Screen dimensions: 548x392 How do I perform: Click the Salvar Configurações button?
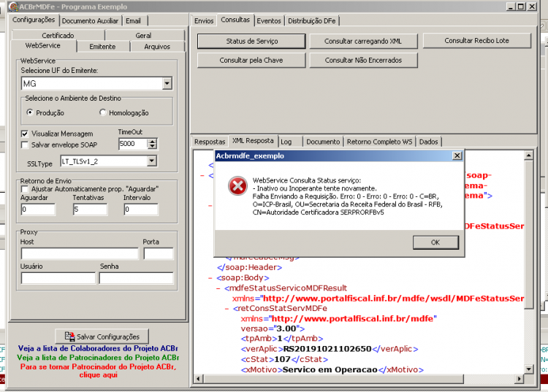point(102,337)
